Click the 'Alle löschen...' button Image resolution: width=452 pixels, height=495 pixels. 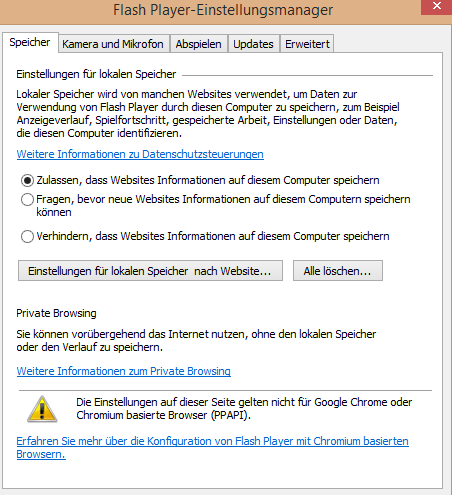[x=338, y=271]
